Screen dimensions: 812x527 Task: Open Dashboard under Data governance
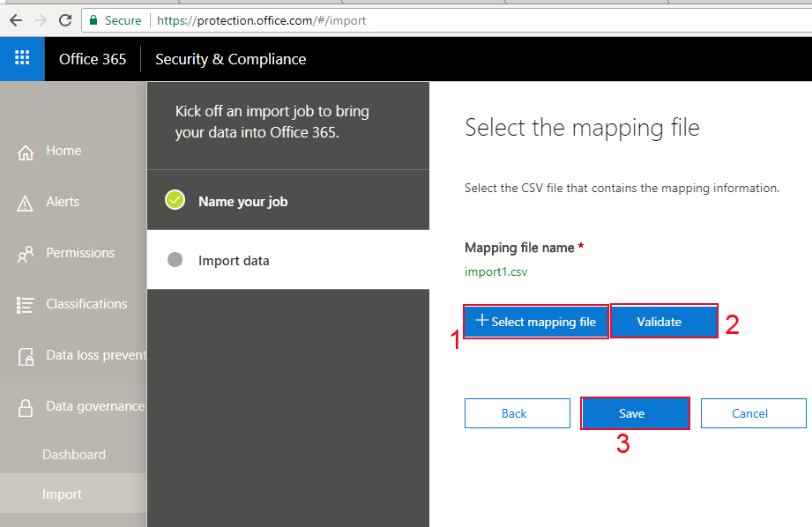pyautogui.click(x=74, y=455)
